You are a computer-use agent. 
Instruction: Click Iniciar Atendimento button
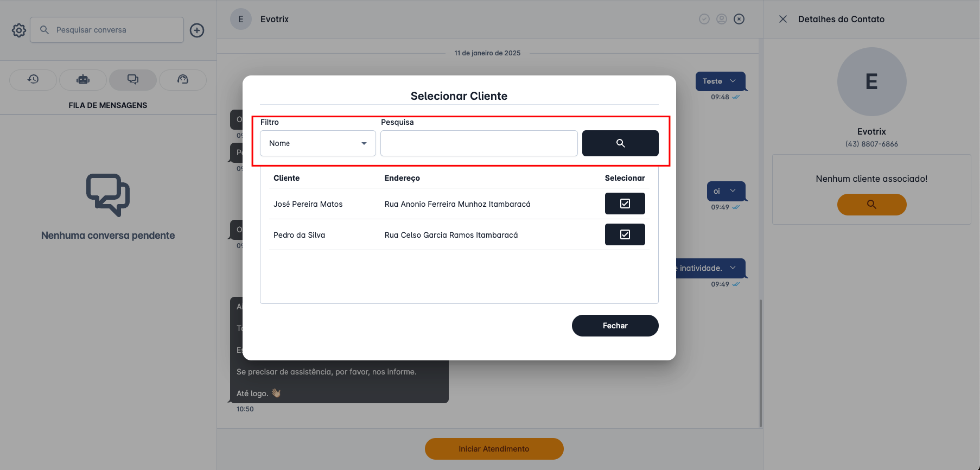(494, 449)
